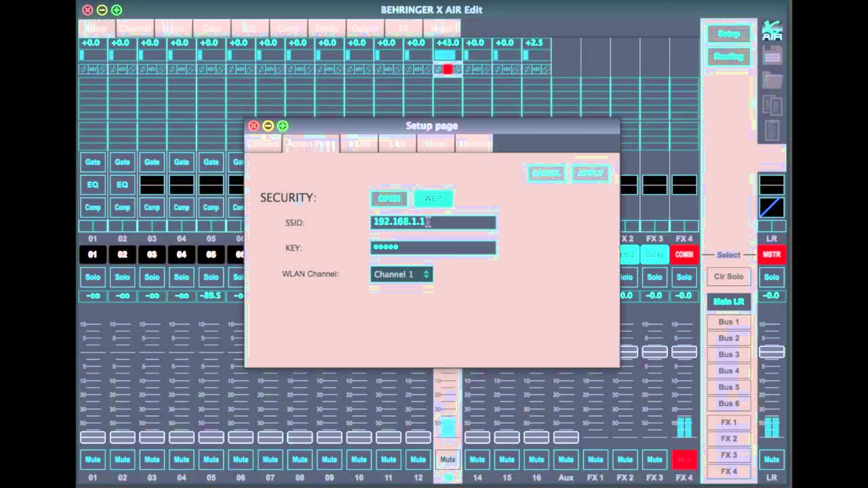Screen dimensions: 868x488
Task: Switch to the Channel tab in main window
Action: [135, 28]
